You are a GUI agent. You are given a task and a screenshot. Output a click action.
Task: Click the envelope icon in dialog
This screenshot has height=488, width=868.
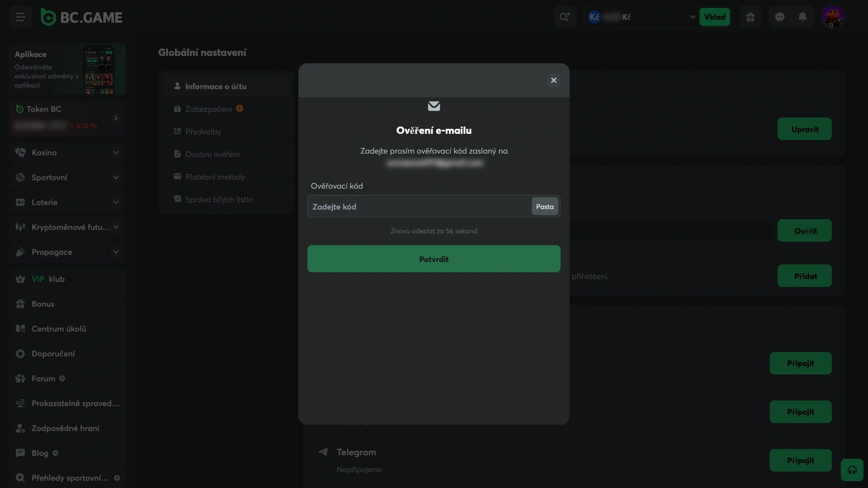434,106
